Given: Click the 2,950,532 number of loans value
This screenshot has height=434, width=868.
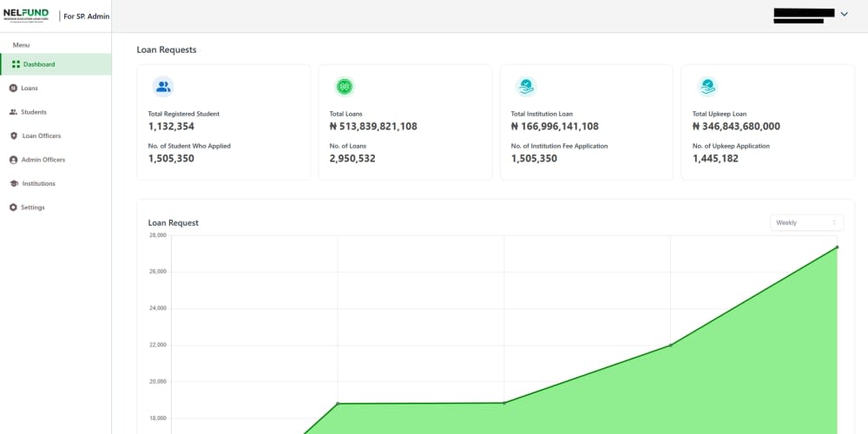Looking at the screenshot, I should point(352,158).
